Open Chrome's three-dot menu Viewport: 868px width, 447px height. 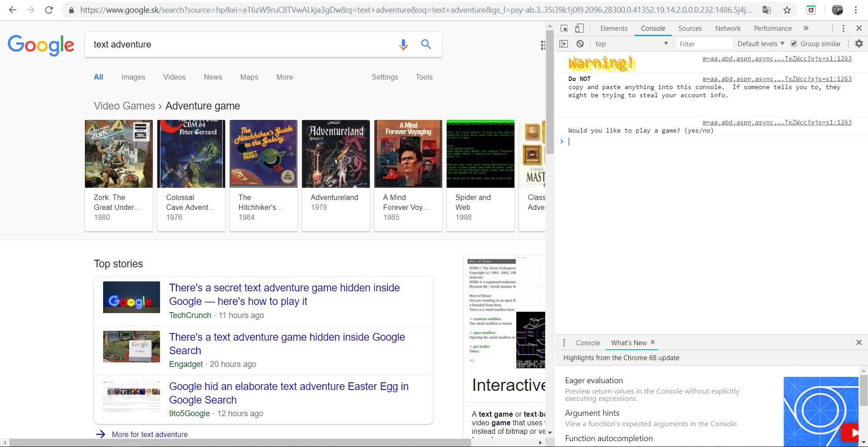coord(856,10)
